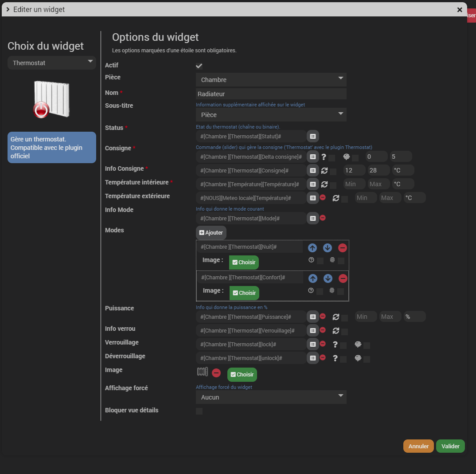This screenshot has width=476, height=474.
Task: Remove Puissance command
Action: (323, 316)
